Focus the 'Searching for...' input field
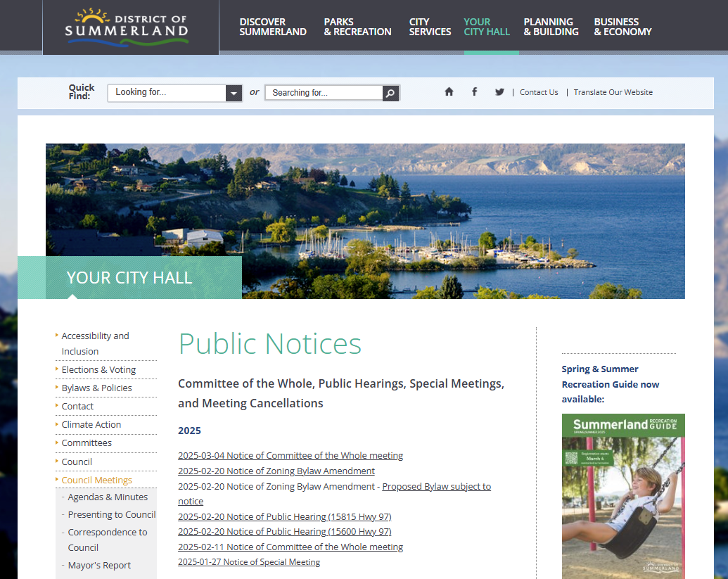This screenshot has width=728, height=579. [x=324, y=93]
